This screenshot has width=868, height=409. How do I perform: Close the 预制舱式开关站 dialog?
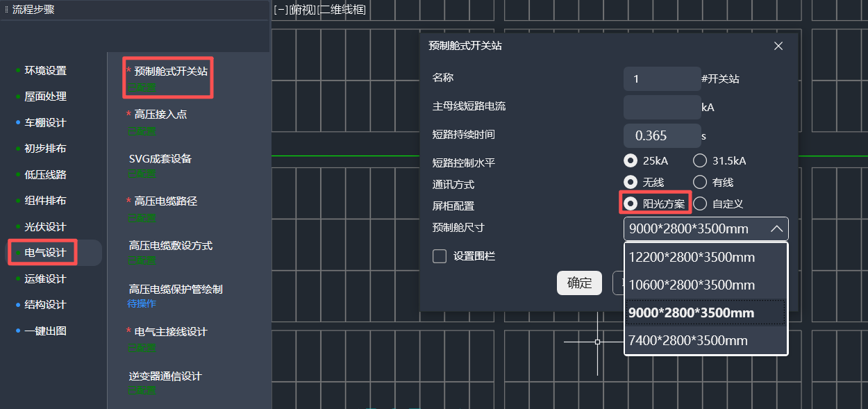[x=778, y=46]
